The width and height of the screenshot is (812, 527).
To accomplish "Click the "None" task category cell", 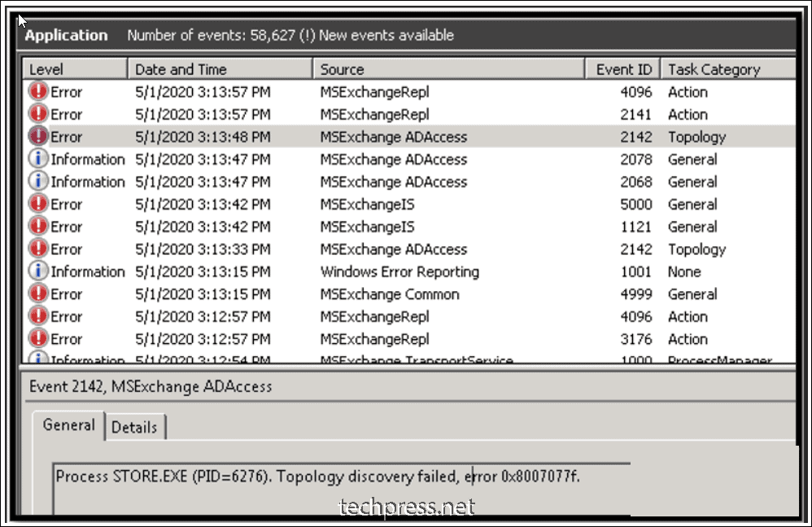I will tap(684, 272).
